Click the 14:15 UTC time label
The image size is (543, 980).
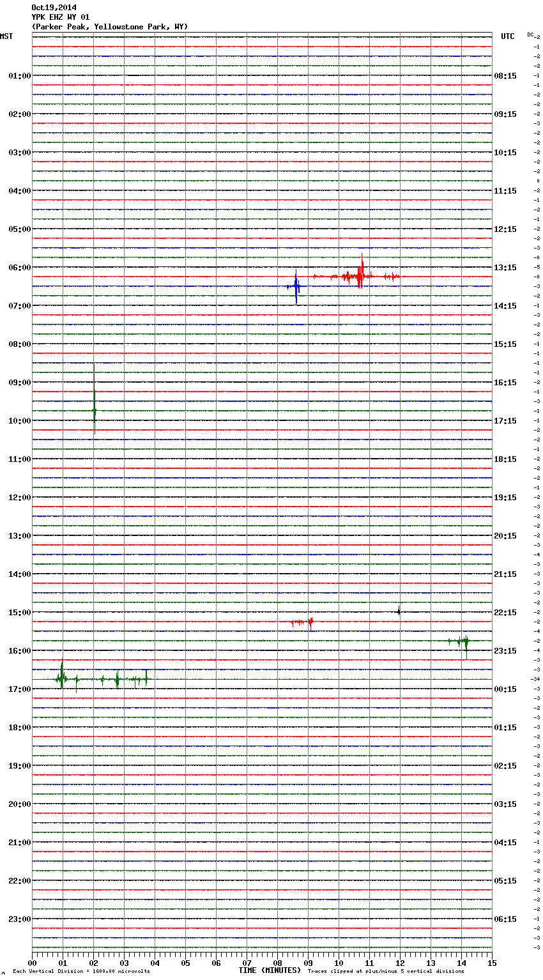tap(505, 306)
